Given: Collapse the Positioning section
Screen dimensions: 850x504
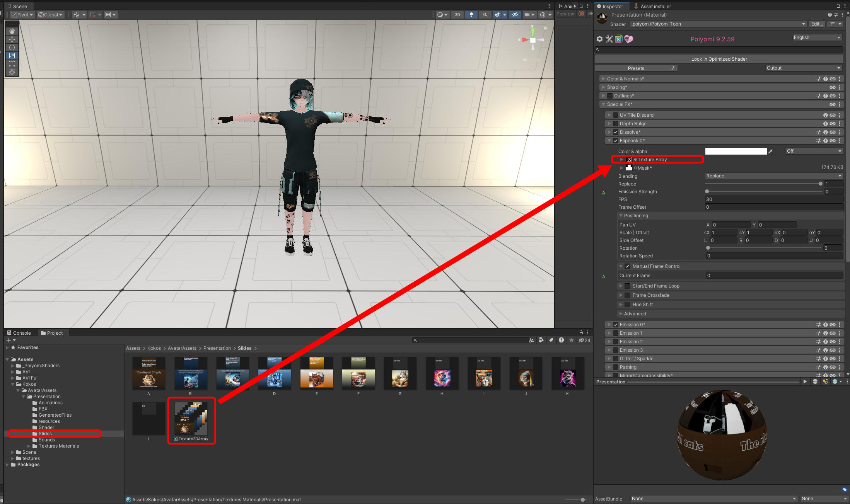Looking at the screenshot, I should click(x=621, y=216).
